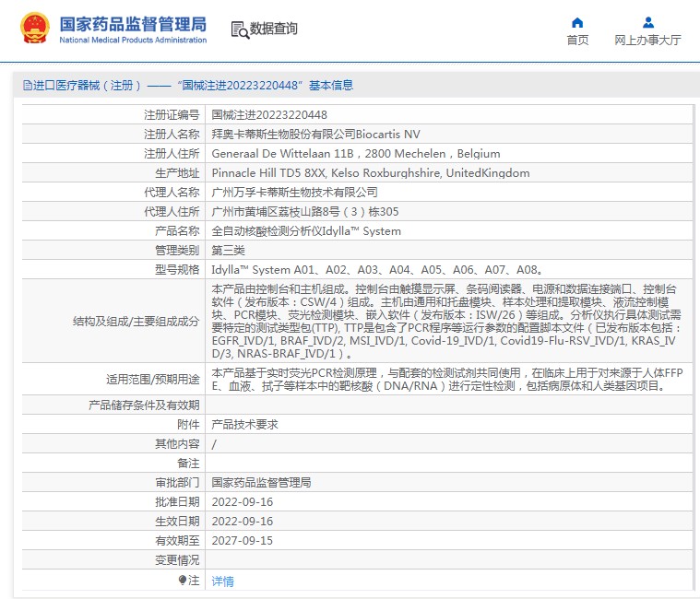The height and width of the screenshot is (599, 700).
Task: Click the slash value in 其他内容 row
Action: pos(214,444)
